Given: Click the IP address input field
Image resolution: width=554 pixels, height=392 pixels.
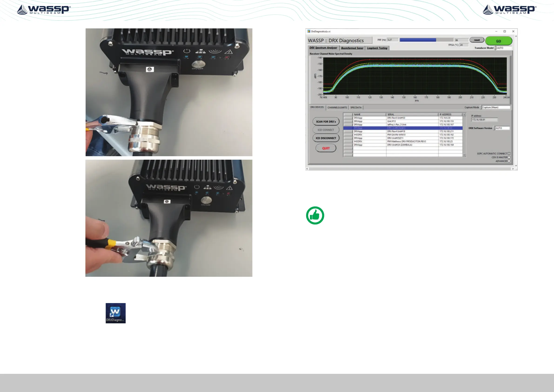Looking at the screenshot, I should tap(484, 120).
